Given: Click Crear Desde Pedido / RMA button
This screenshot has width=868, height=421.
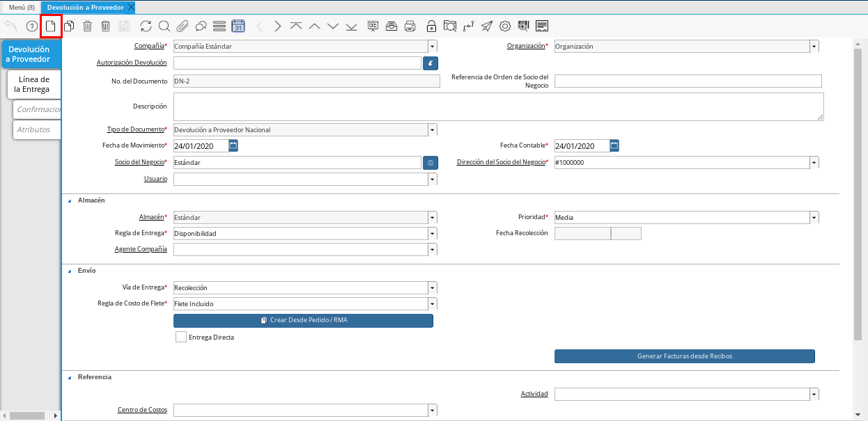Looking at the screenshot, I should pos(303,321).
